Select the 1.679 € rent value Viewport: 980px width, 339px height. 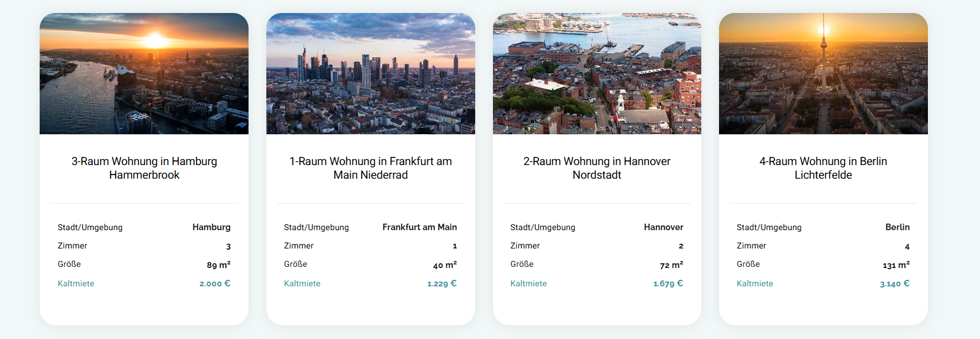pyautogui.click(x=668, y=283)
